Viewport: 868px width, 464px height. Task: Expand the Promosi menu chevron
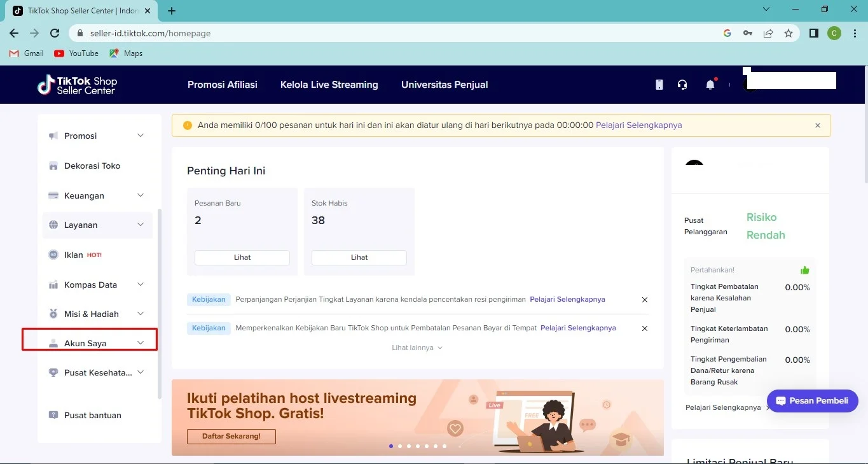tap(141, 136)
